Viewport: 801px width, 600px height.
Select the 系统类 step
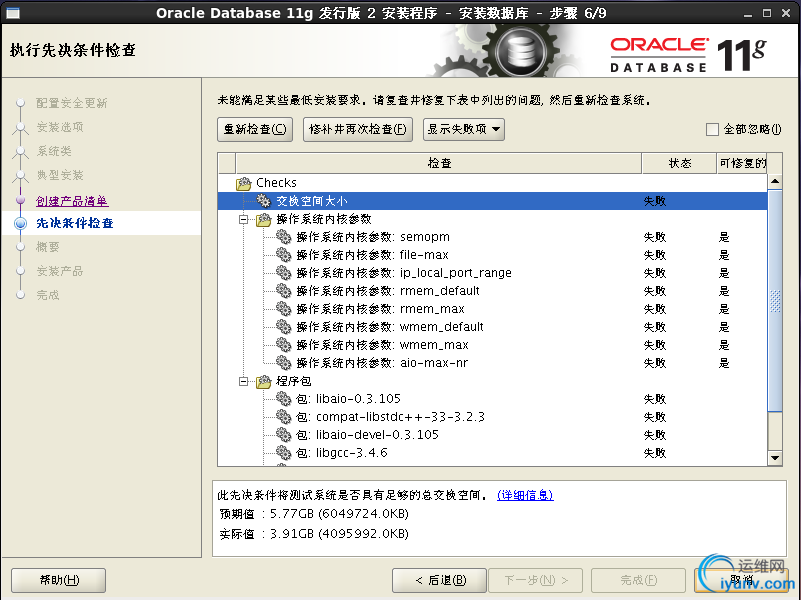click(x=54, y=151)
